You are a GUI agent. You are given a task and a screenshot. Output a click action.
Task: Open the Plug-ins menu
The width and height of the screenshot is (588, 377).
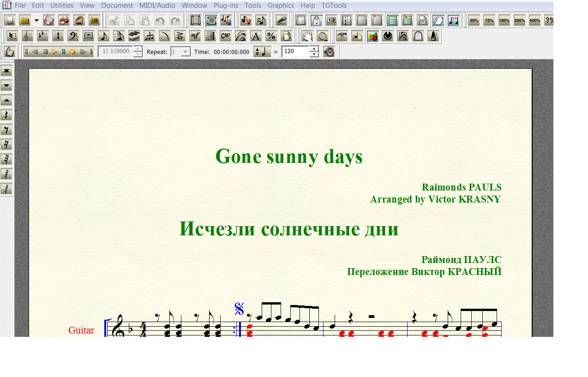(x=226, y=6)
